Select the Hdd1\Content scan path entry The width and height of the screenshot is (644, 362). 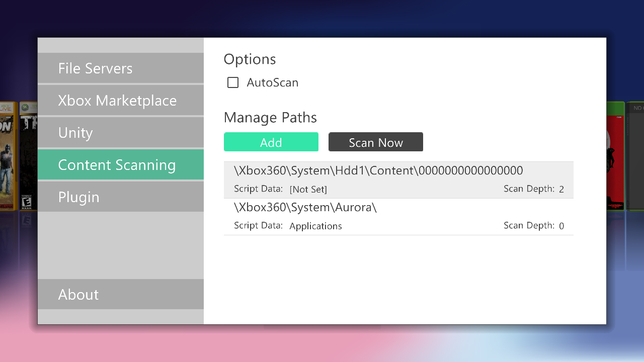pyautogui.click(x=378, y=171)
